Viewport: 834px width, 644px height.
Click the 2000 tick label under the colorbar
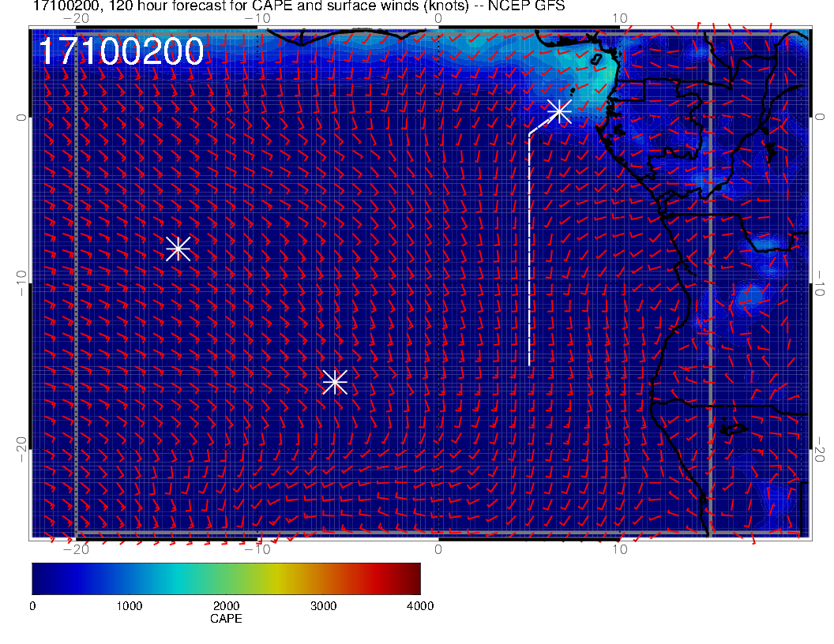point(226,606)
